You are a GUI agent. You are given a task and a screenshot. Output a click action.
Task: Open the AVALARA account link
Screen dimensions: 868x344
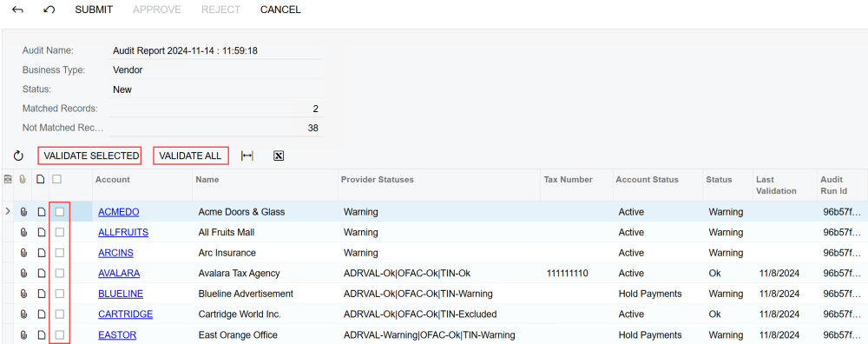coord(119,273)
